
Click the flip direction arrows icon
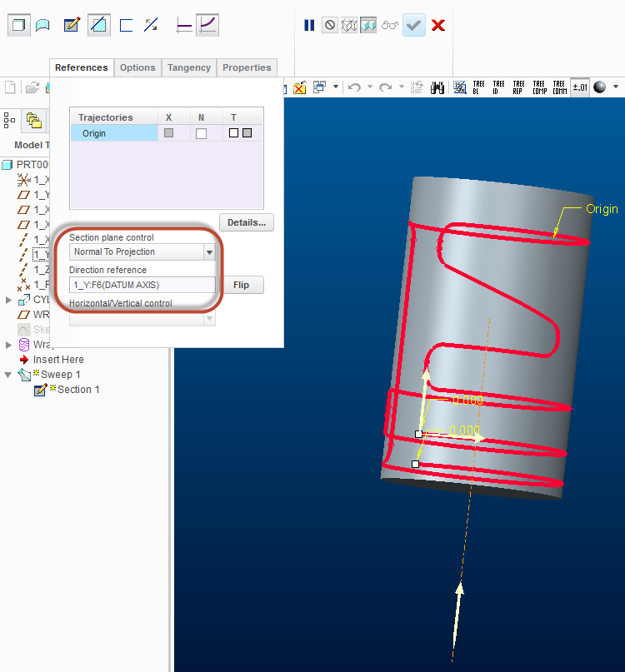click(151, 25)
